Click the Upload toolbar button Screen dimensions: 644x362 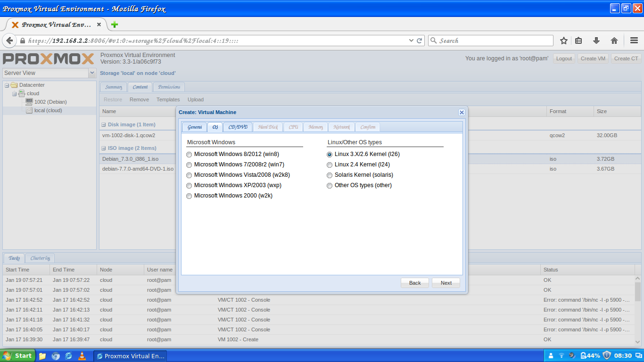196,99
